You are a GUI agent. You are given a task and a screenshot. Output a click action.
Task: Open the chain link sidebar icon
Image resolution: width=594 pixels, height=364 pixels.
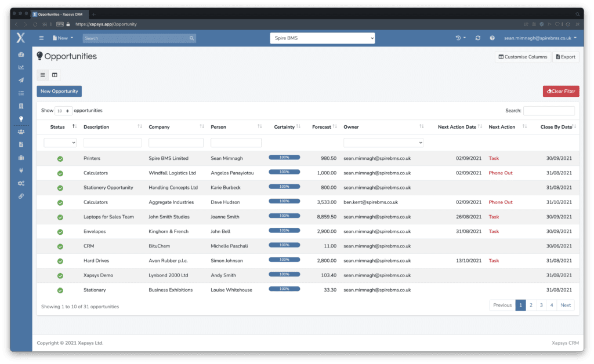click(21, 196)
